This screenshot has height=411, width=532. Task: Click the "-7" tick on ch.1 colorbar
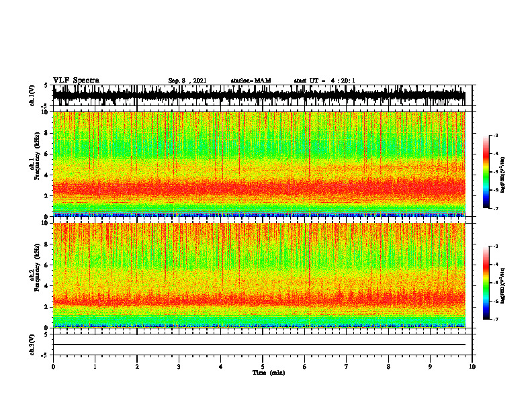pyautogui.click(x=495, y=208)
